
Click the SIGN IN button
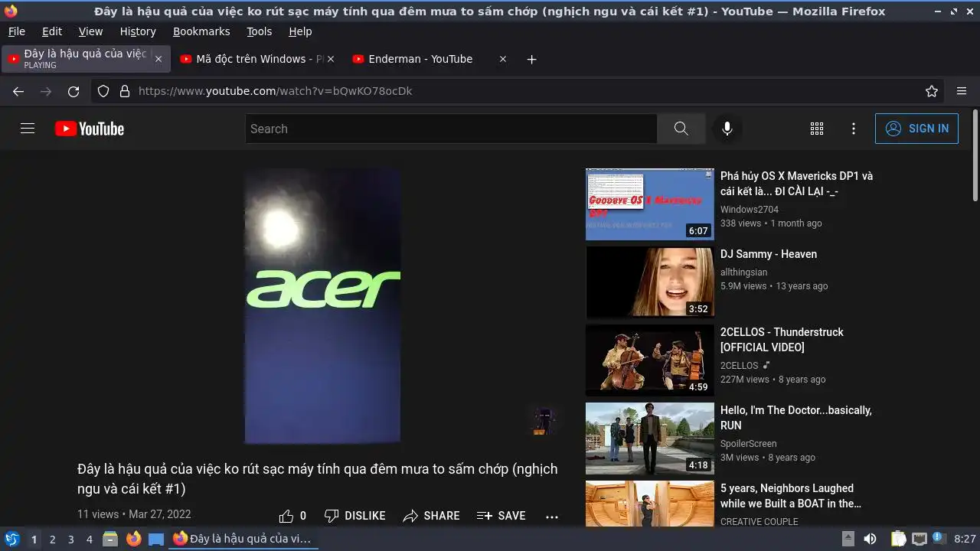tap(916, 129)
